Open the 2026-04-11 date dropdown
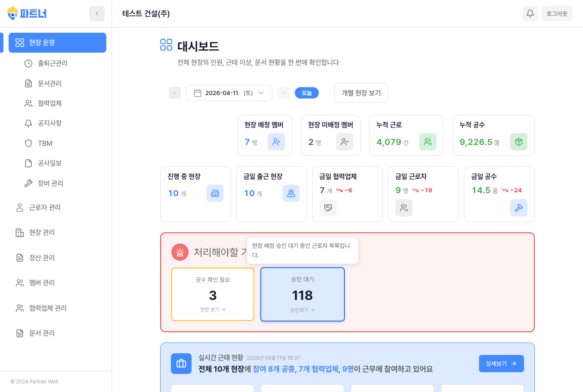Viewport: 583px width, 392px height. 229,93
